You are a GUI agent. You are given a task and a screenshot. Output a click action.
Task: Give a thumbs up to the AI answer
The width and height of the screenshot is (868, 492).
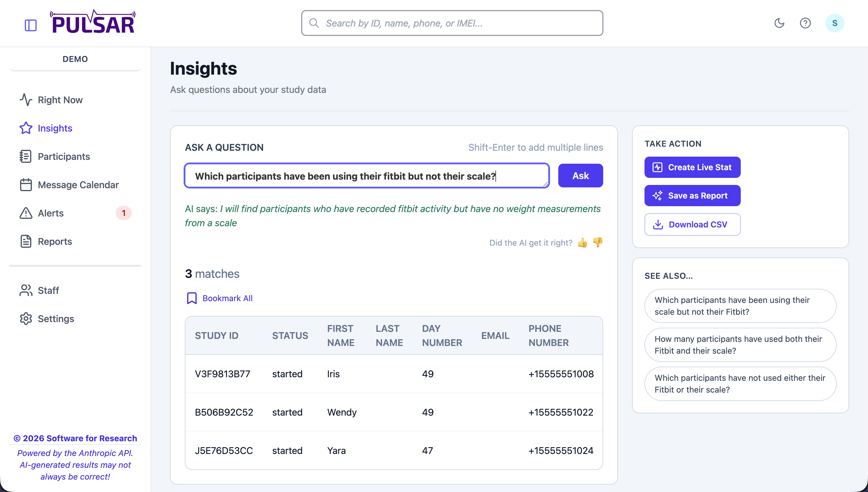click(582, 243)
